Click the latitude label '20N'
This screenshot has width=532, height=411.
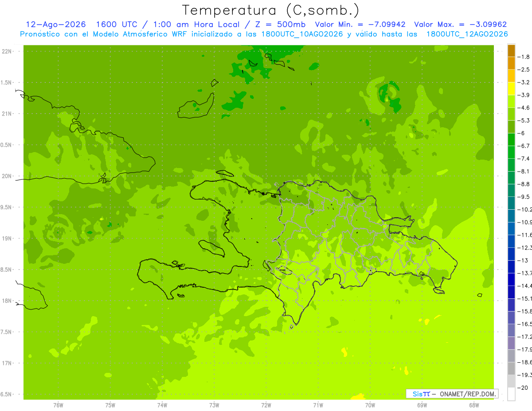pyautogui.click(x=7, y=176)
